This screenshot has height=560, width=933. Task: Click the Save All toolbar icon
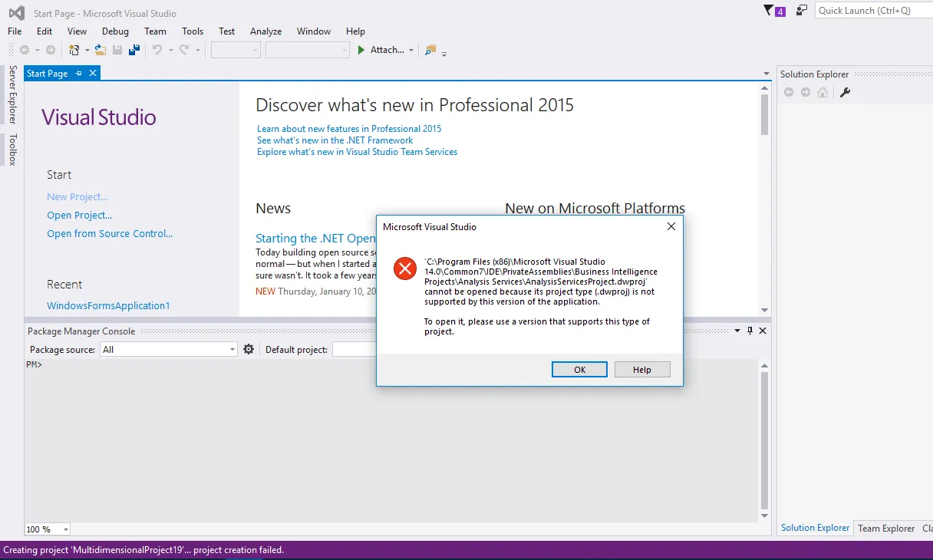click(134, 50)
